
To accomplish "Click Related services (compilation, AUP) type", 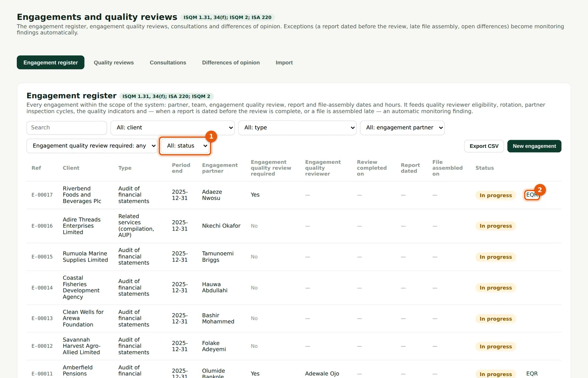I will [x=136, y=226].
